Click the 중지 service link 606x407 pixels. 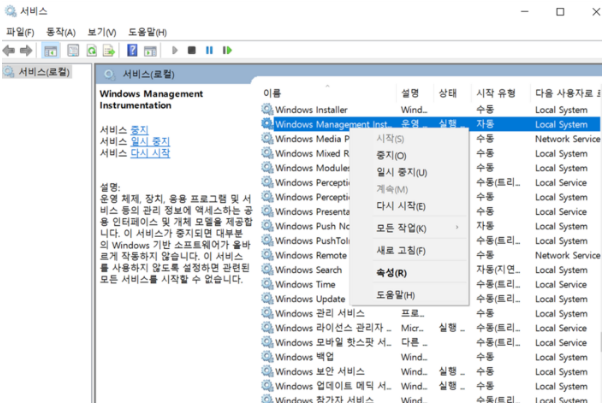click(x=140, y=130)
